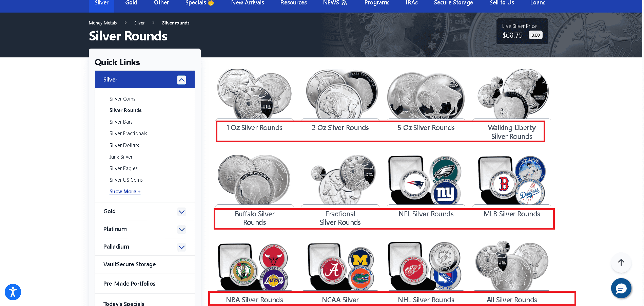Open the Programs menu item
This screenshot has height=306, width=644.
click(x=377, y=3)
